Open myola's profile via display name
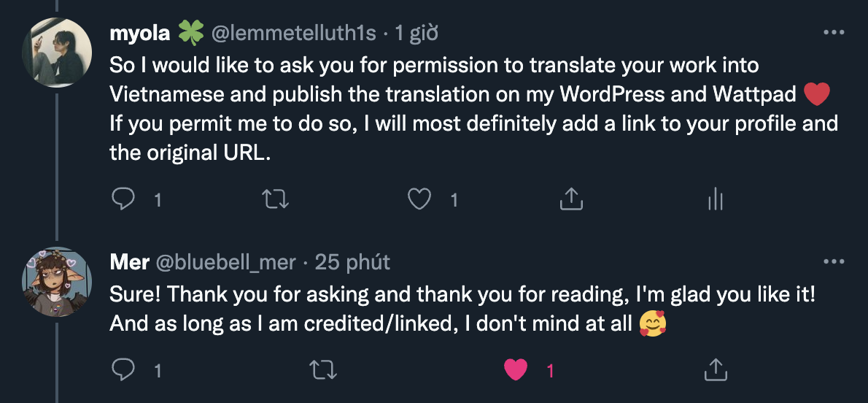Screen dimensions: 868x403 tap(141, 33)
